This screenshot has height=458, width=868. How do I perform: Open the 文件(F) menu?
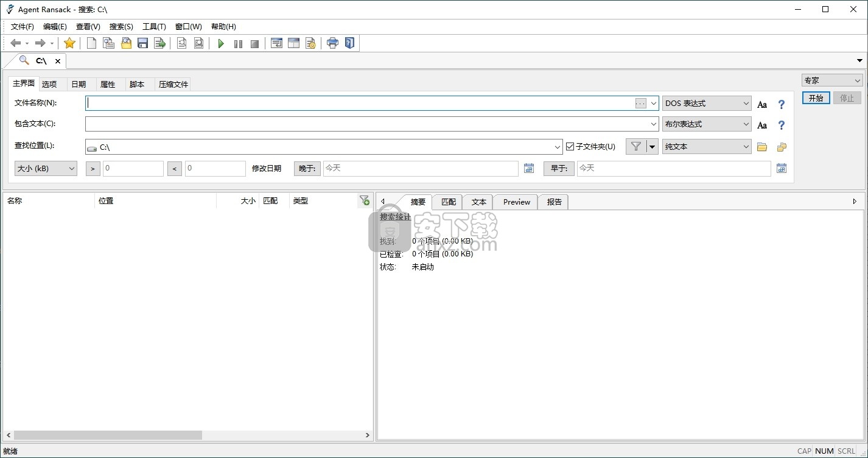pyautogui.click(x=23, y=27)
